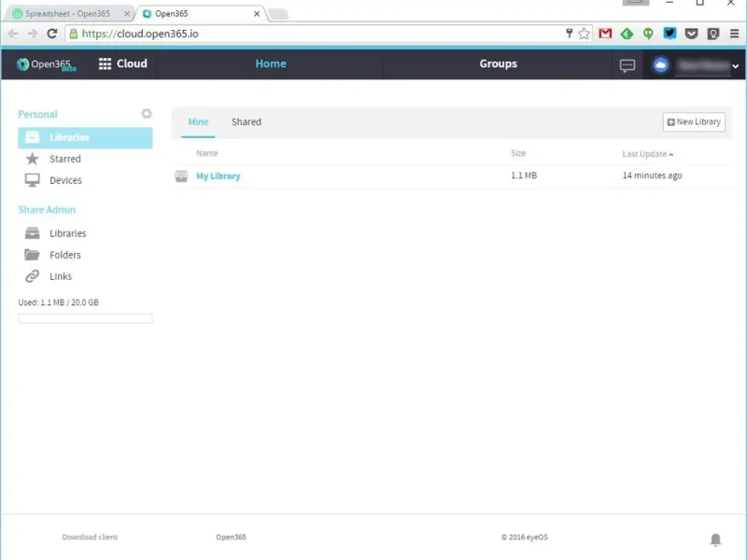Viewport: 747px width, 560px height.
Task: Click the Share Admin section heading
Action: point(47,210)
